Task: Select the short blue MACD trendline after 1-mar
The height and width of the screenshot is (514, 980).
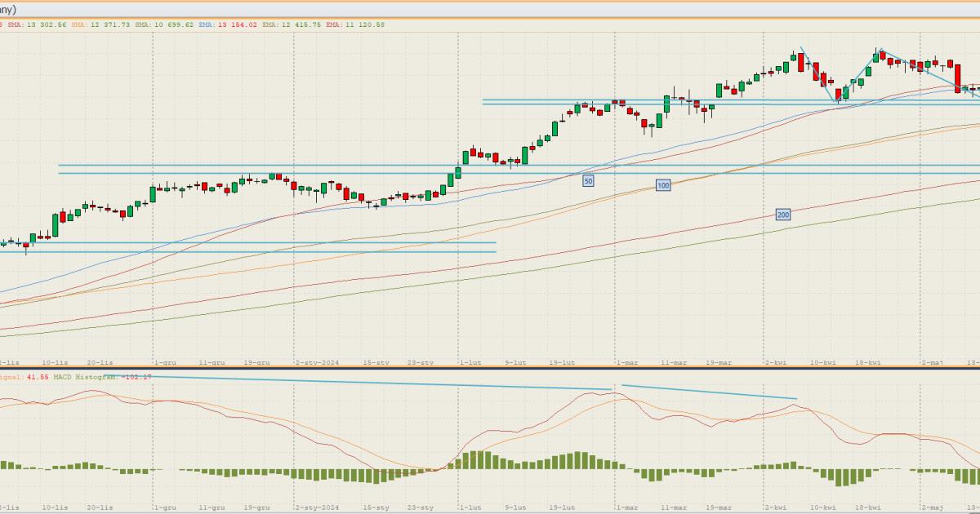Action: [709, 392]
